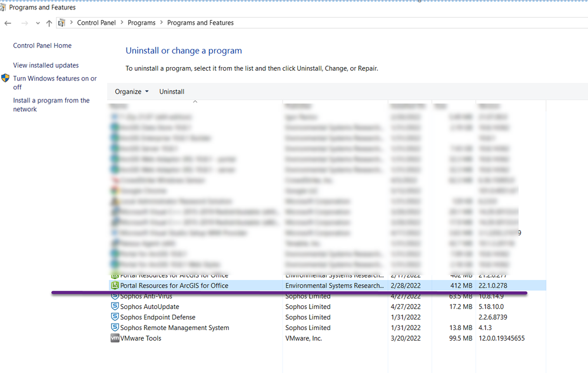Screen dimensions: 588x373
Task: Click the sort arrow above Name column
Action: point(195,102)
